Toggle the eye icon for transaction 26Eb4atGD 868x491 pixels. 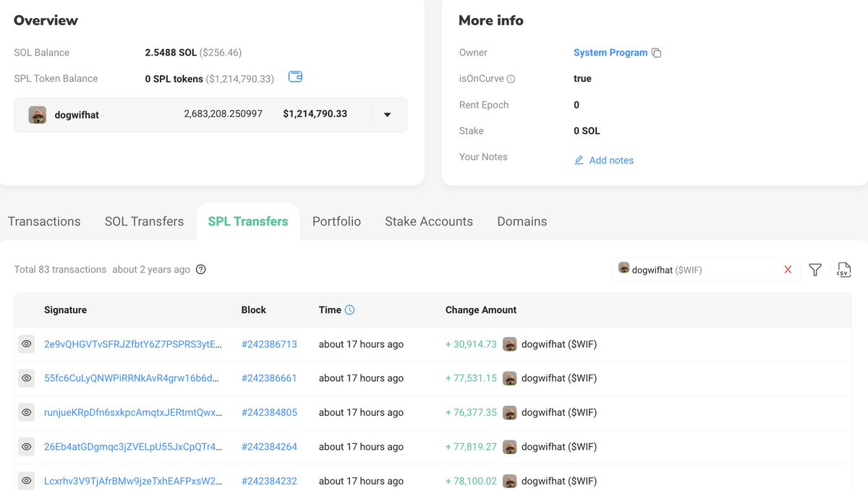(x=26, y=447)
